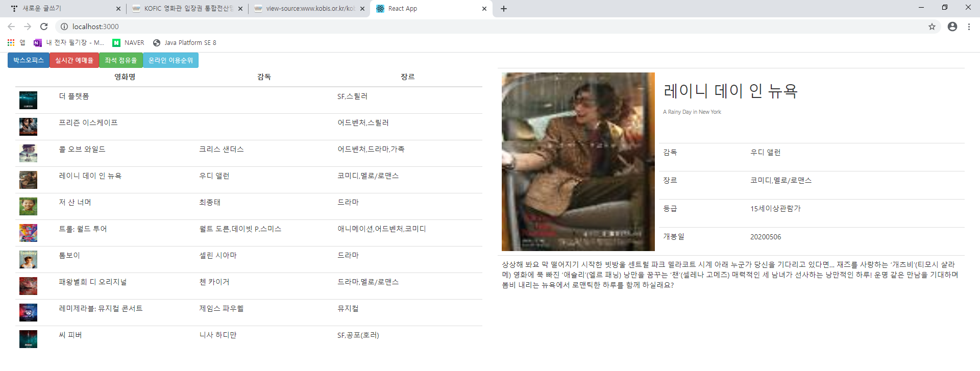This screenshot has width=980, height=371.
Task: Click the 감독 column header
Action: pyautogui.click(x=264, y=77)
